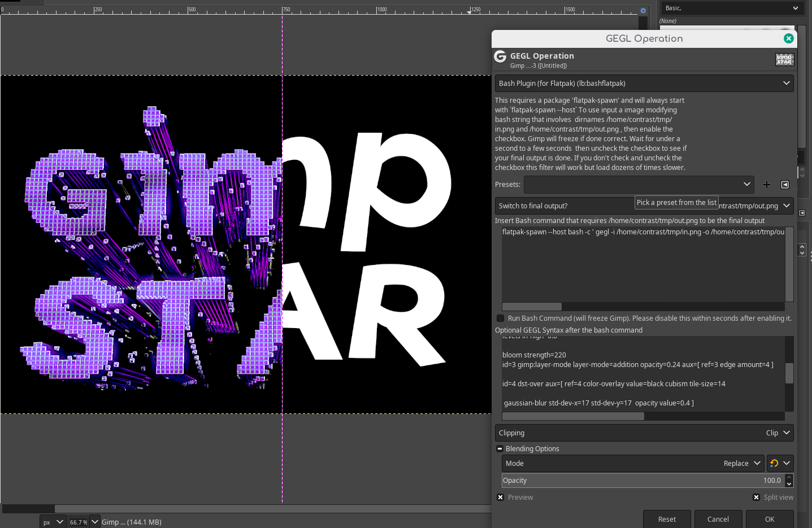Open the Basic, brush preset dropdown

[732, 8]
